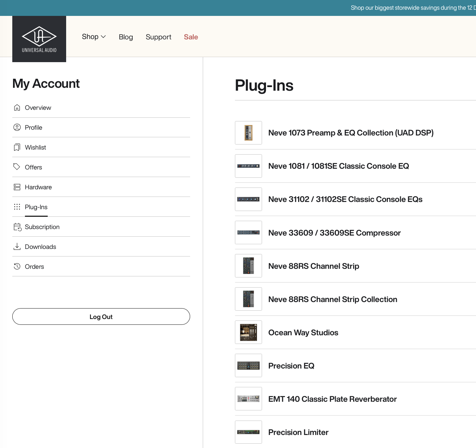Image resolution: width=476 pixels, height=448 pixels.
Task: Click the Orders history clock icon
Action: (17, 267)
